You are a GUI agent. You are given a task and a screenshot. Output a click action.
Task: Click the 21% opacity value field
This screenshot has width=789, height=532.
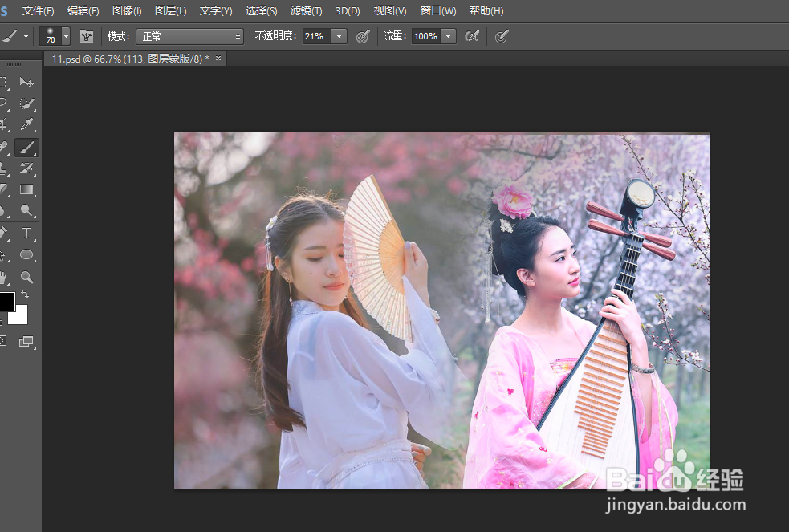click(x=316, y=36)
